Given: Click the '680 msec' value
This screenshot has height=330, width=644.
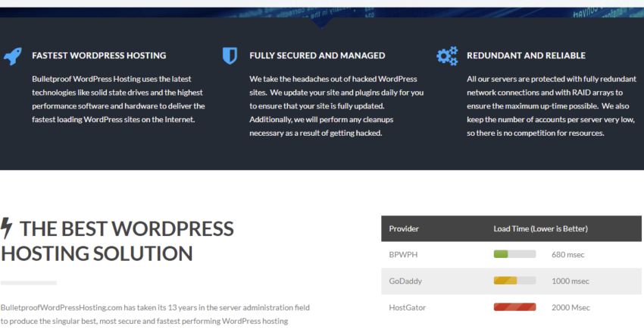Looking at the screenshot, I should 568,255.
